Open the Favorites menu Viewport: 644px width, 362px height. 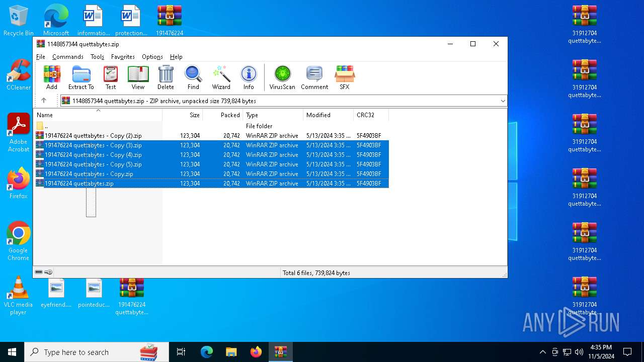[x=123, y=57]
